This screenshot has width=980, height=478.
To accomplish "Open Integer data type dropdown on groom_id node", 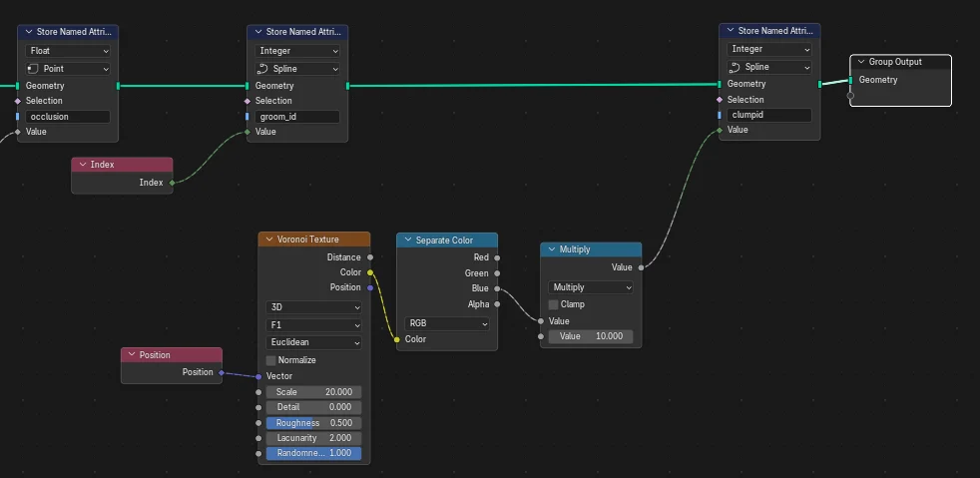I will pyautogui.click(x=296, y=51).
